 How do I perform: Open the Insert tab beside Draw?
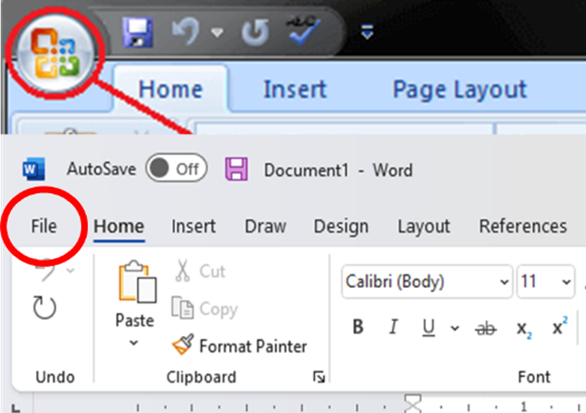[194, 226]
